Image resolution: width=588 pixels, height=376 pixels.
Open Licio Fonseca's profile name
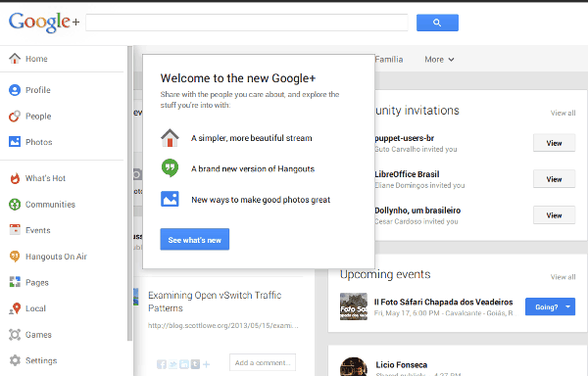point(401,365)
